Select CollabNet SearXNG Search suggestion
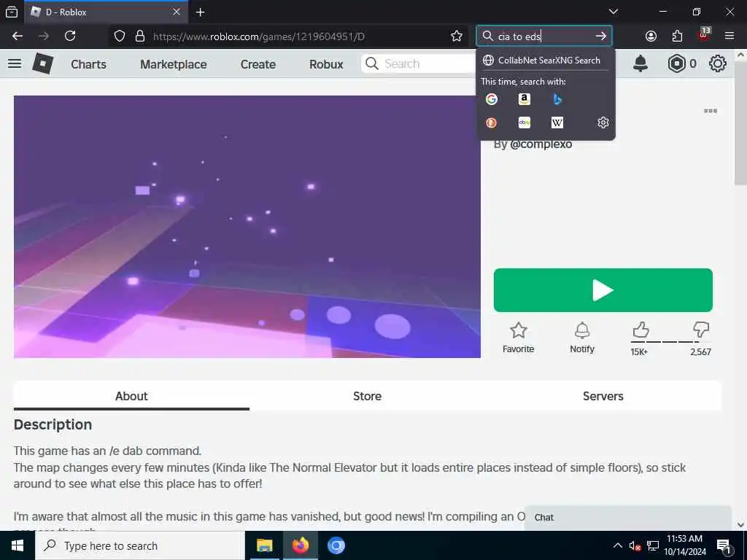The image size is (747, 560). 545,61
